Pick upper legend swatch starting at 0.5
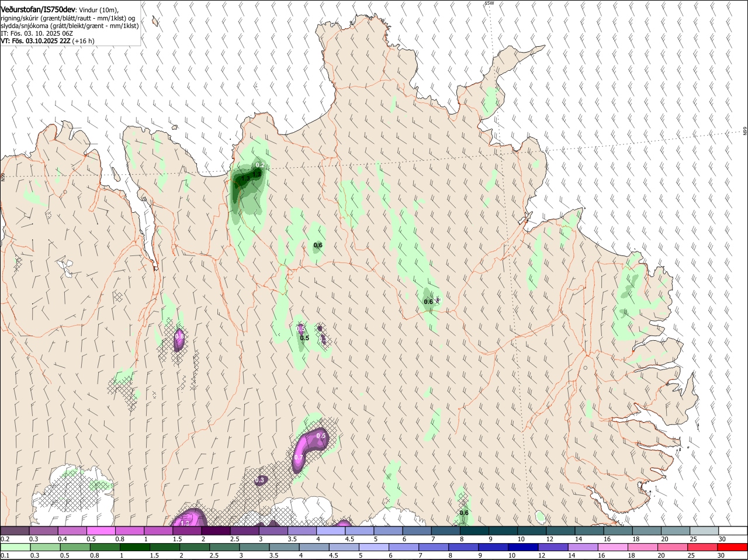The image size is (748, 560). click(101, 530)
